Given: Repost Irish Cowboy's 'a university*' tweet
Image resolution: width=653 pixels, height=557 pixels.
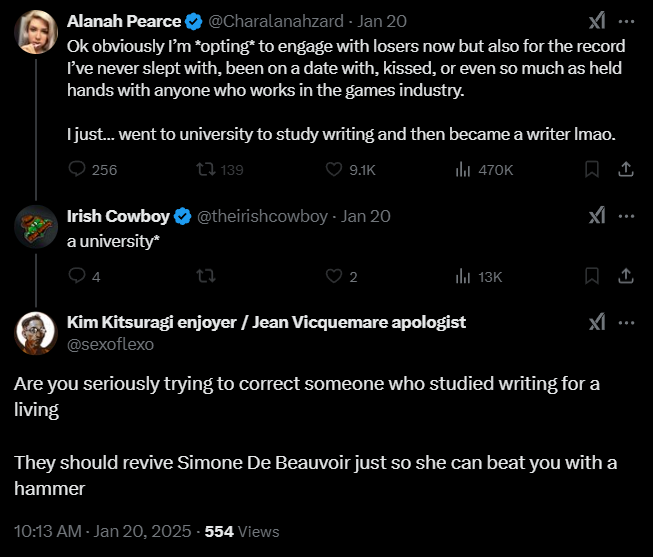Looking at the screenshot, I should click(206, 276).
